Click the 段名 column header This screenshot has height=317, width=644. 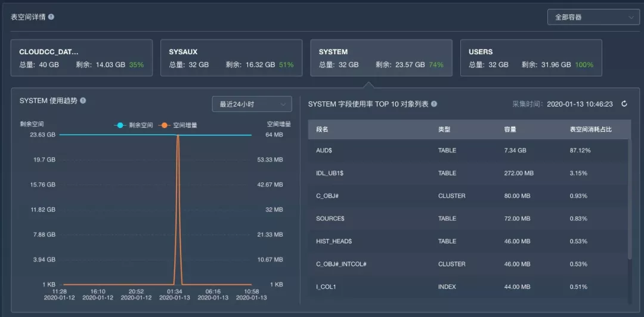coord(323,129)
